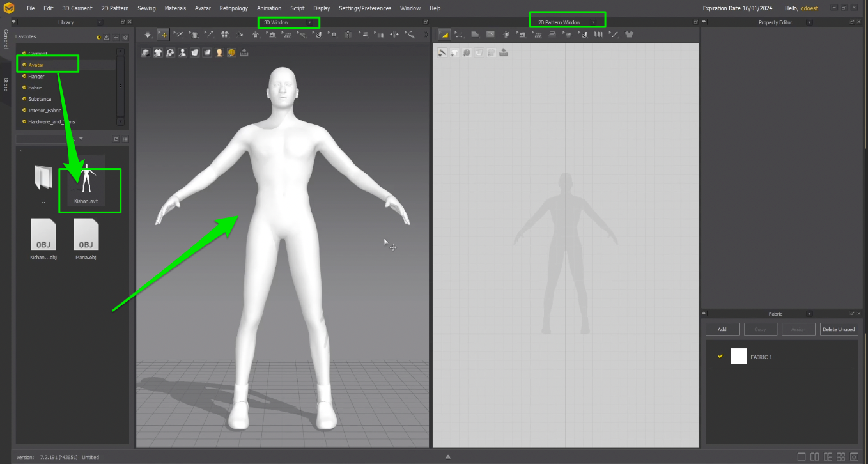Toggle the avatar display icon in 3D view
Viewport: 868px width, 464px height.
point(182,52)
